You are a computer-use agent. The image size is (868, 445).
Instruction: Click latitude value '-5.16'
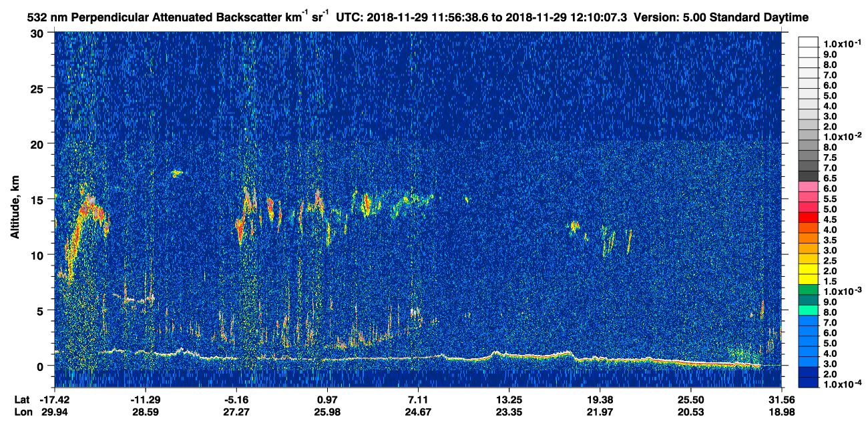click(236, 399)
